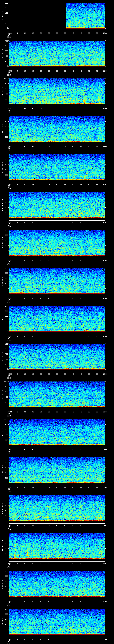Select the spectrogram panel starting at 1:10:00
114x644 pixels.
(x=57, y=53)
